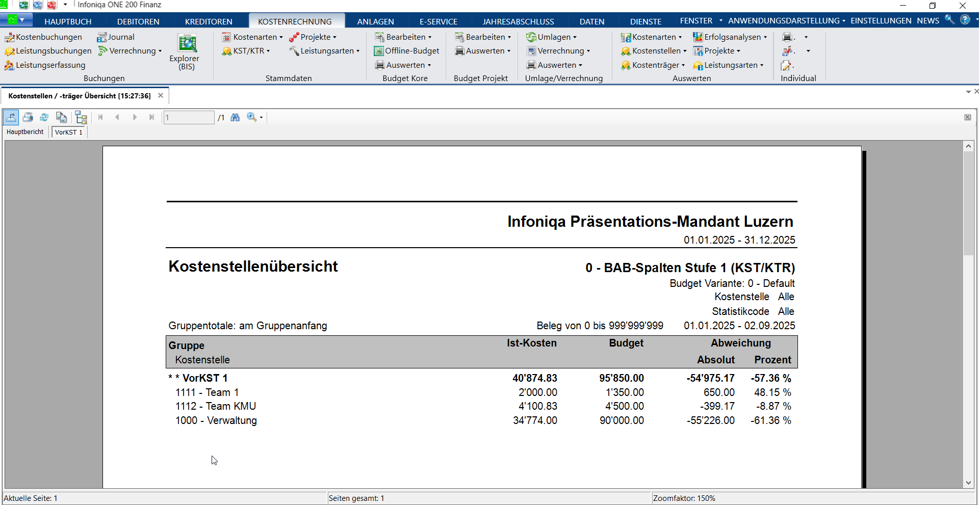Switch to the HAUPTBUCH ribbon tab

pos(68,21)
